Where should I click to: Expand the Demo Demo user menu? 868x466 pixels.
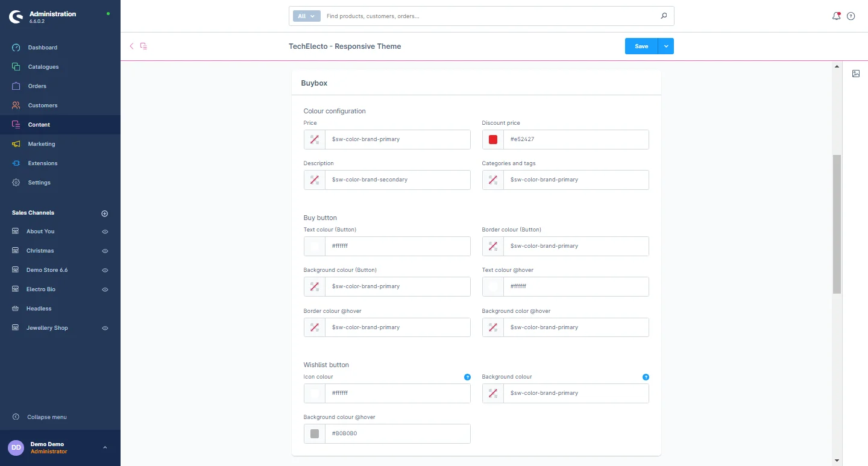click(105, 447)
